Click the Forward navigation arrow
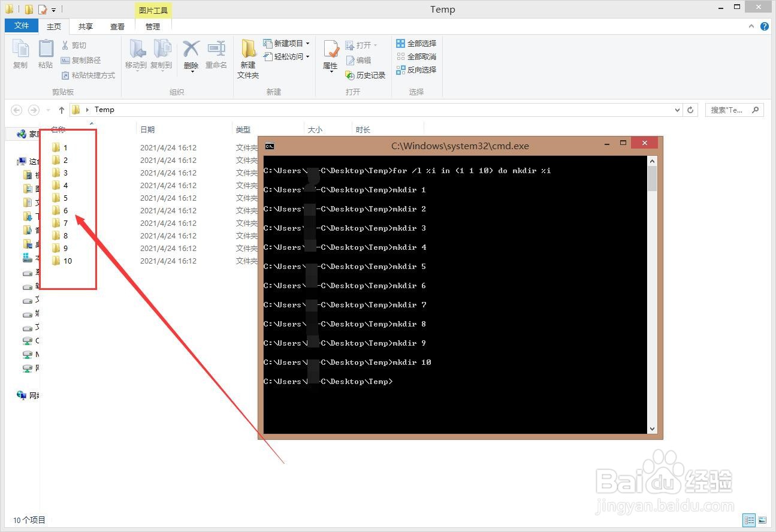Screen dimensions: 776x532 point(34,110)
